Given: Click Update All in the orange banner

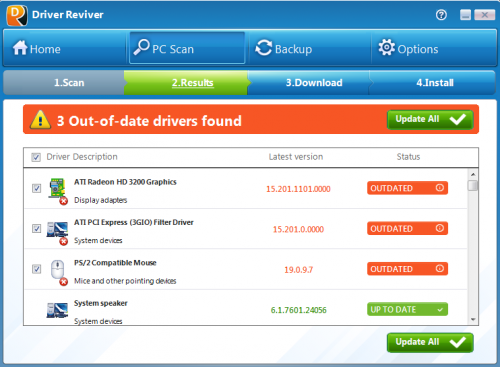Looking at the screenshot, I should [430, 120].
